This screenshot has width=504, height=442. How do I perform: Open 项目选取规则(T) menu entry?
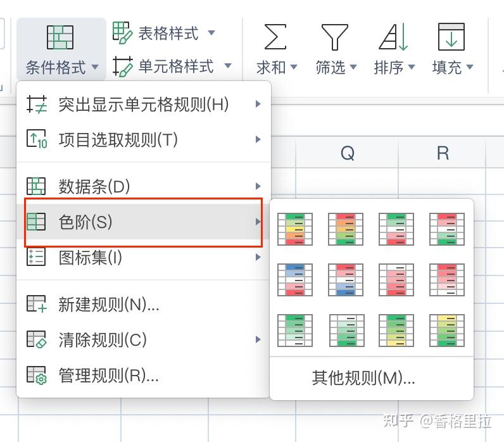(x=144, y=139)
